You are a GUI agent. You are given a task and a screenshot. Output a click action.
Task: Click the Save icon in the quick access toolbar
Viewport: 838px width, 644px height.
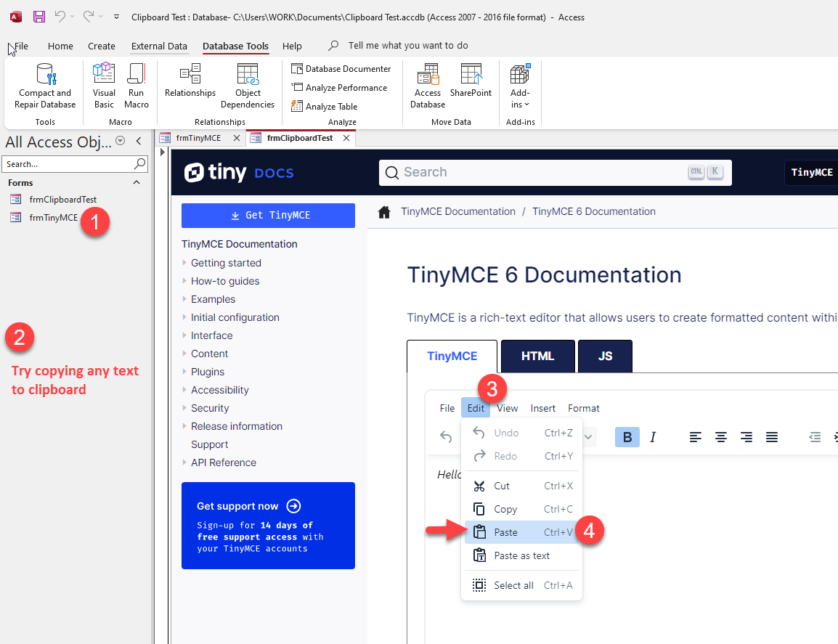coord(39,17)
